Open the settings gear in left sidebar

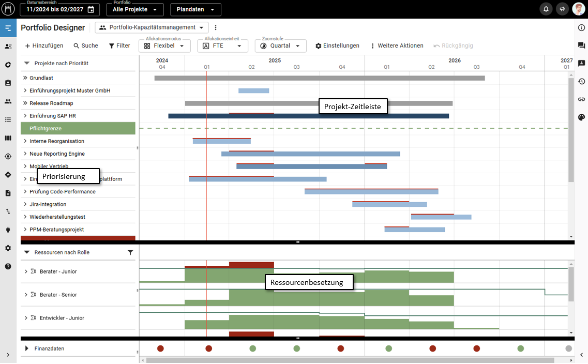(8, 248)
